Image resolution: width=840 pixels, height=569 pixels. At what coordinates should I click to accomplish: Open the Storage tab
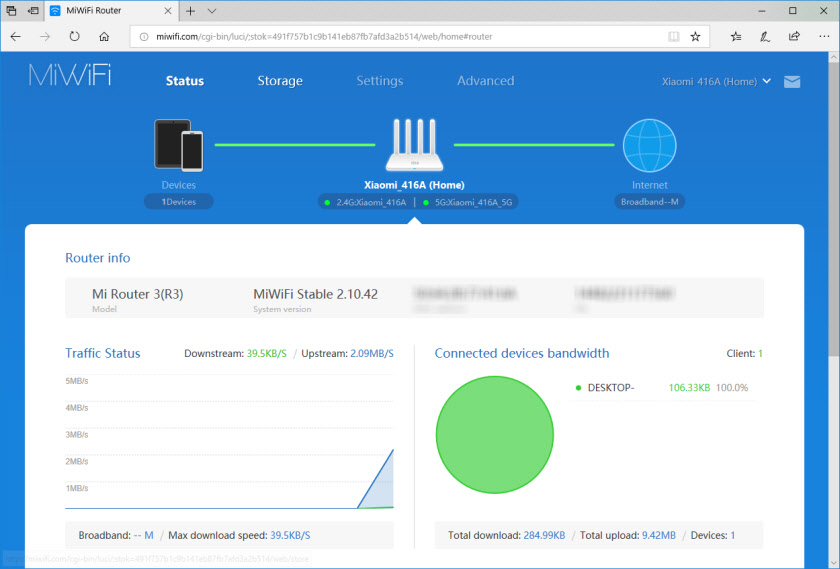point(280,81)
